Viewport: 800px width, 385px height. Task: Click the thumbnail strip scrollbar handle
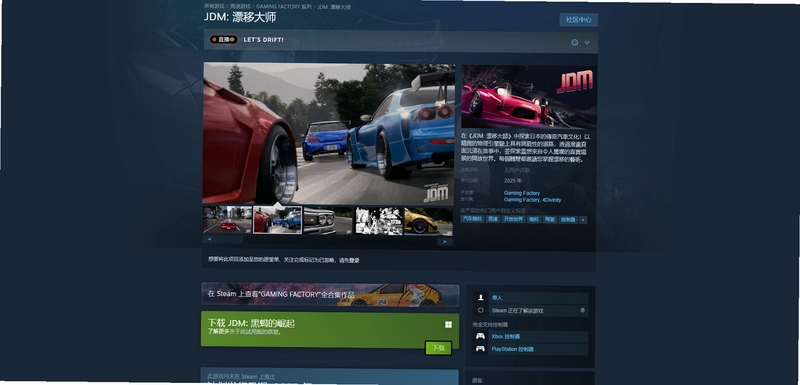click(231, 239)
